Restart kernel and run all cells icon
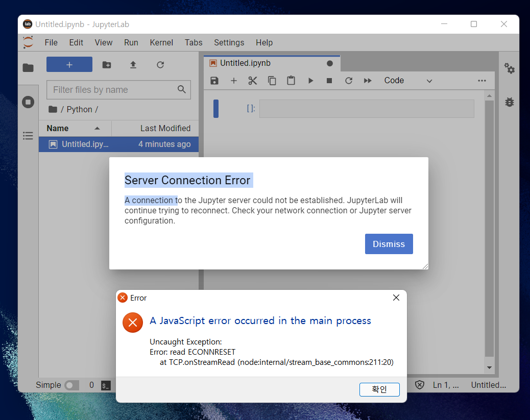The width and height of the screenshot is (530, 420). point(368,81)
